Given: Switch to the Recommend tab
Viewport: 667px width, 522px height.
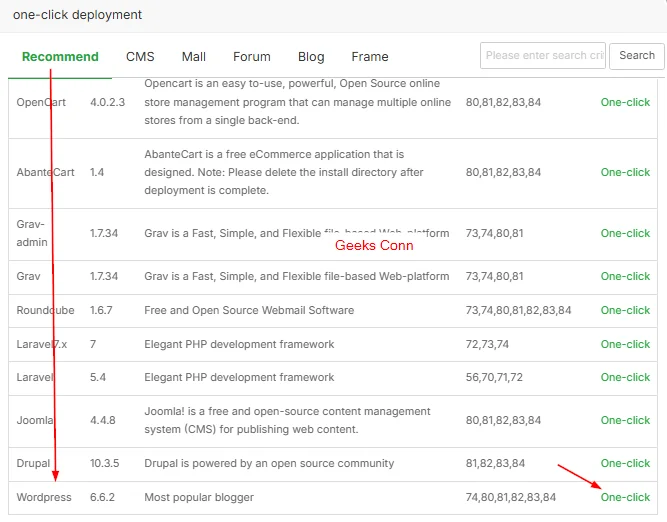Looking at the screenshot, I should pyautogui.click(x=60, y=57).
